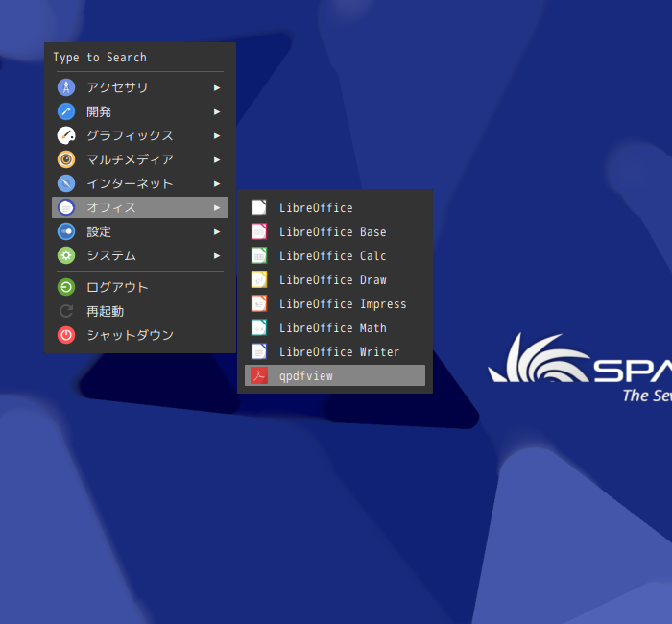Image resolution: width=672 pixels, height=624 pixels.
Task: Choose ログアウト to log out
Action: coord(140,287)
